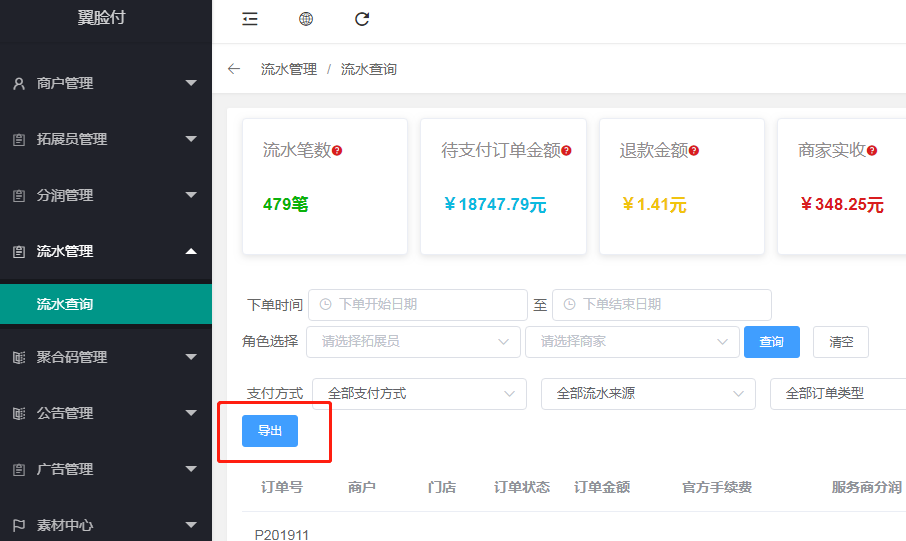Viewport: 906px width, 541px height.
Task: Open 聚合码管理 menu label
Action: [x=72, y=357]
